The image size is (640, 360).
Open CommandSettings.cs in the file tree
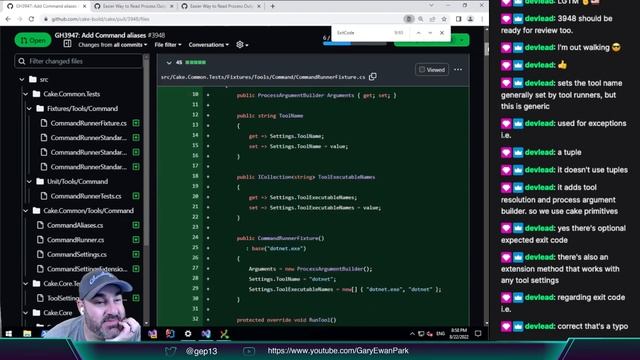coord(77,255)
